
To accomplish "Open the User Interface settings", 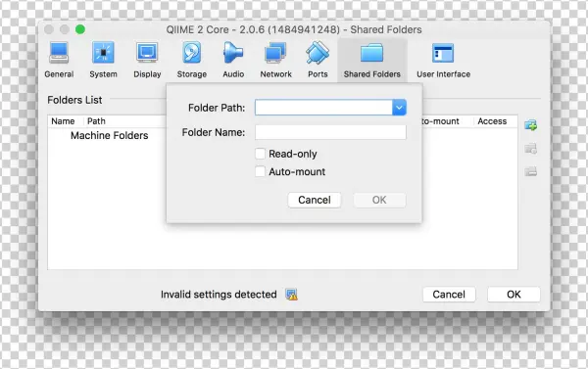I will click(443, 60).
